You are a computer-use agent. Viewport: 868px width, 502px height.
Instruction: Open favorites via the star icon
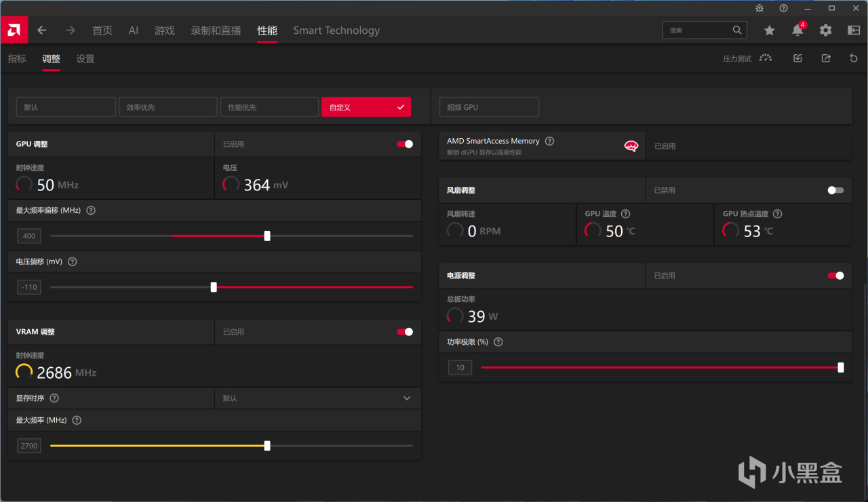tap(769, 30)
